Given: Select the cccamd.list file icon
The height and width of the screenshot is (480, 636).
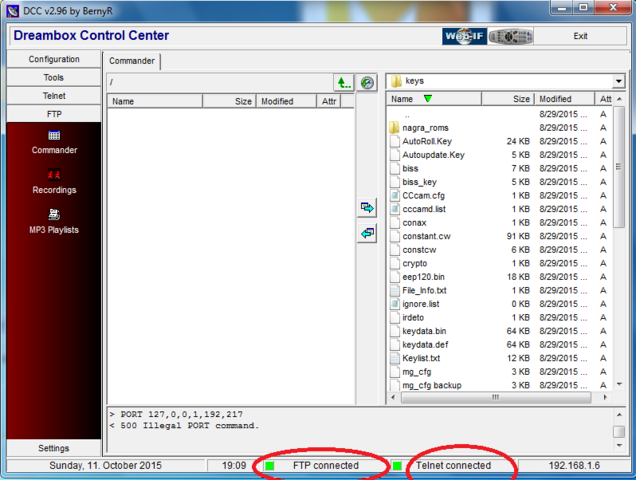Looking at the screenshot, I should pos(395,209).
